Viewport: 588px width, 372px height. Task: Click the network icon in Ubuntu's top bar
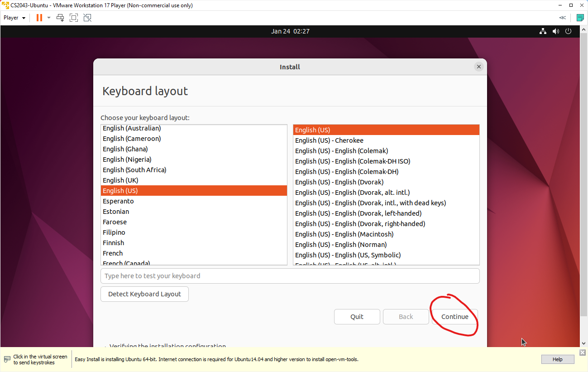542,31
